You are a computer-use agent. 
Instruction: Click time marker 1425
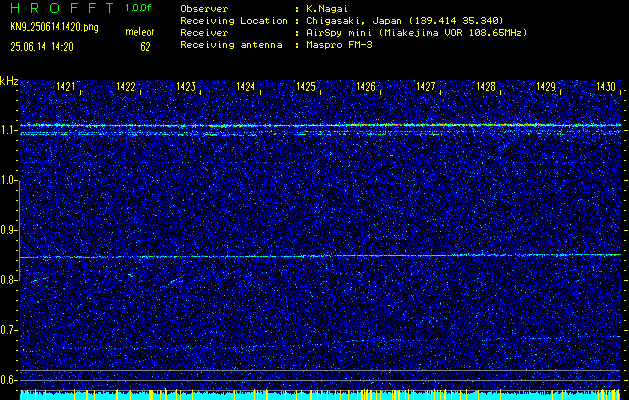point(306,86)
